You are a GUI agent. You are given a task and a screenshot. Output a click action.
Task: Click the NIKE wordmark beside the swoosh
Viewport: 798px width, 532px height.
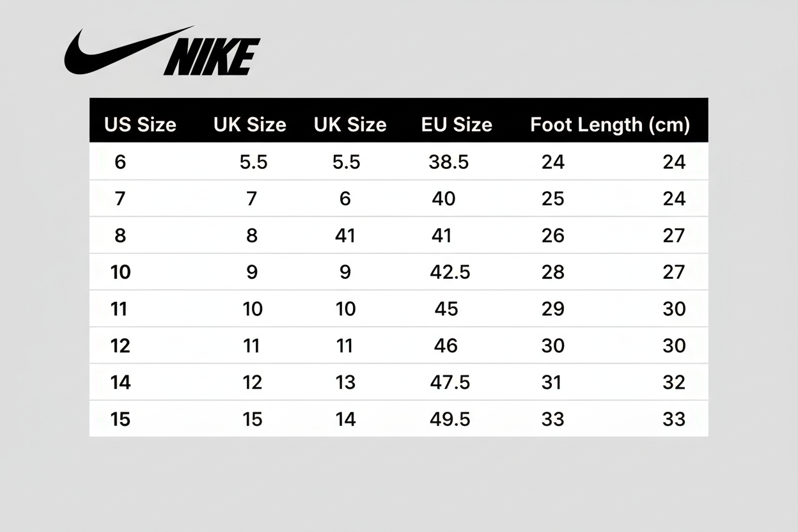(x=212, y=57)
